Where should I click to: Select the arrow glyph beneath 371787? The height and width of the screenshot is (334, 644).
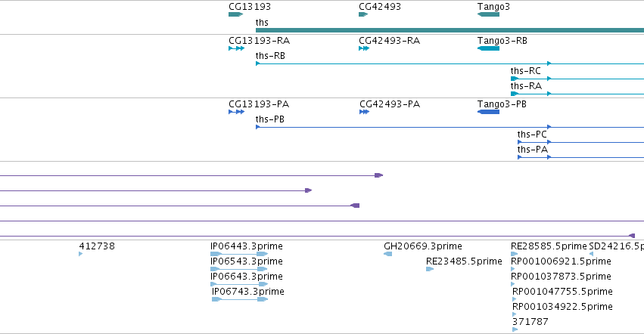coord(515,329)
